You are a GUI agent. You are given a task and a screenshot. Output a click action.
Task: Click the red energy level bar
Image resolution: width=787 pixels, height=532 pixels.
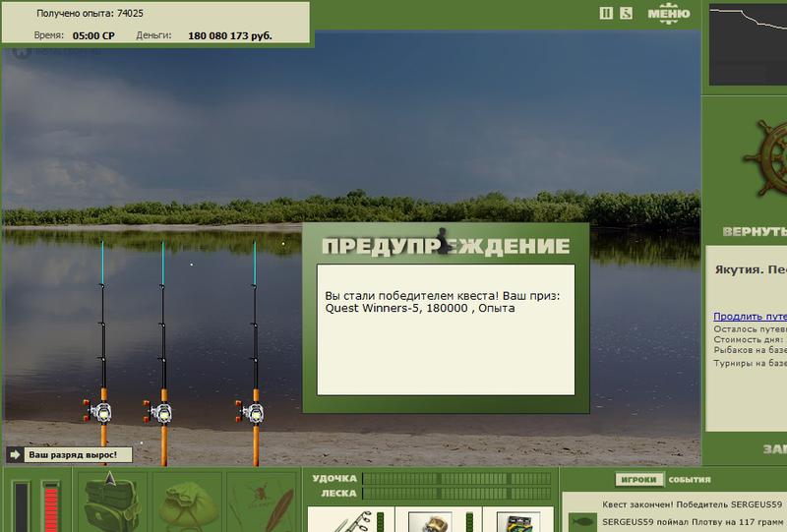[x=51, y=506]
